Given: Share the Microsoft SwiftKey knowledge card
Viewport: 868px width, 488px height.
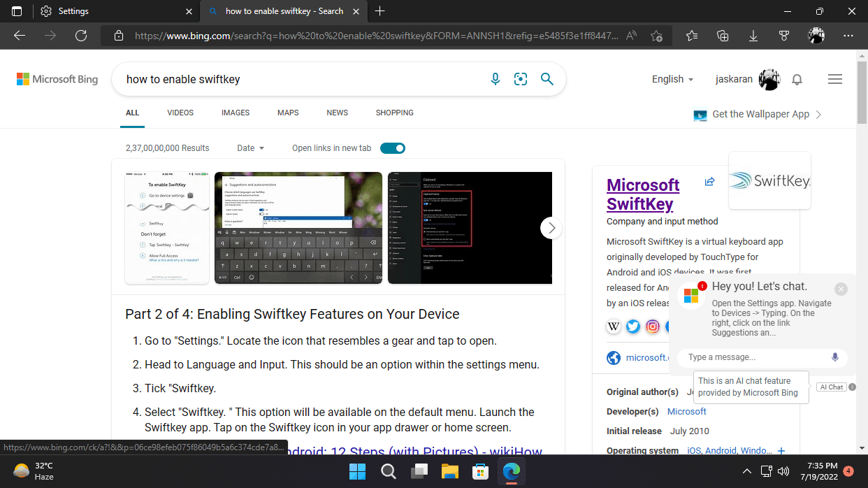Looking at the screenshot, I should (710, 182).
